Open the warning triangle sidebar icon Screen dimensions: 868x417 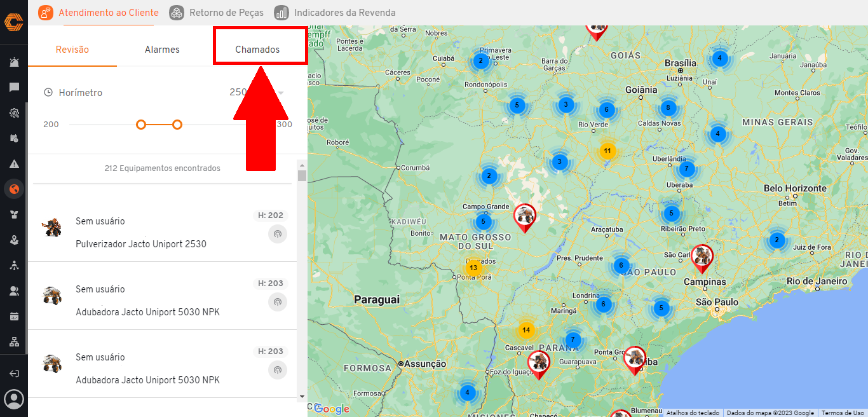click(x=14, y=164)
